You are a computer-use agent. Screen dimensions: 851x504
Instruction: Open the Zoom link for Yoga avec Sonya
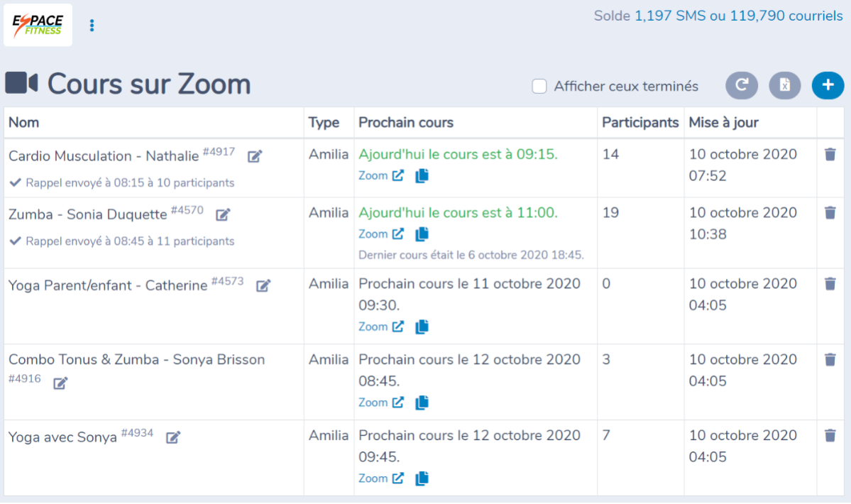click(x=381, y=478)
